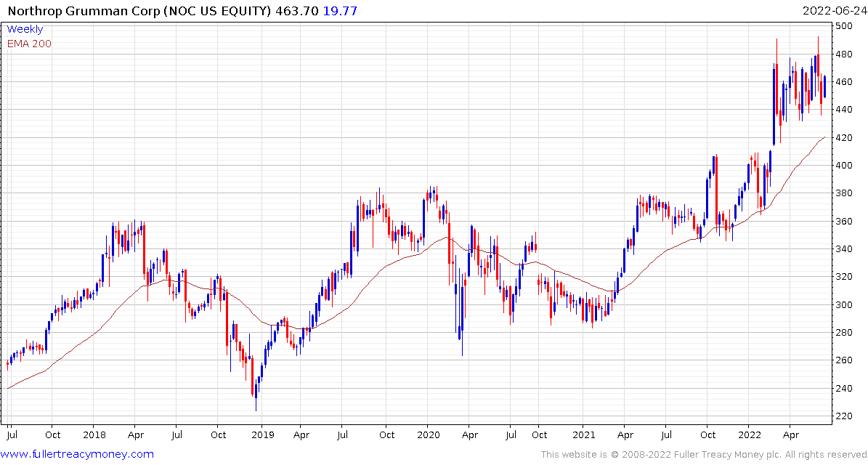Viewport: 868px width, 465px height.
Task: Click the 360 price axis label
Action: pos(844,222)
